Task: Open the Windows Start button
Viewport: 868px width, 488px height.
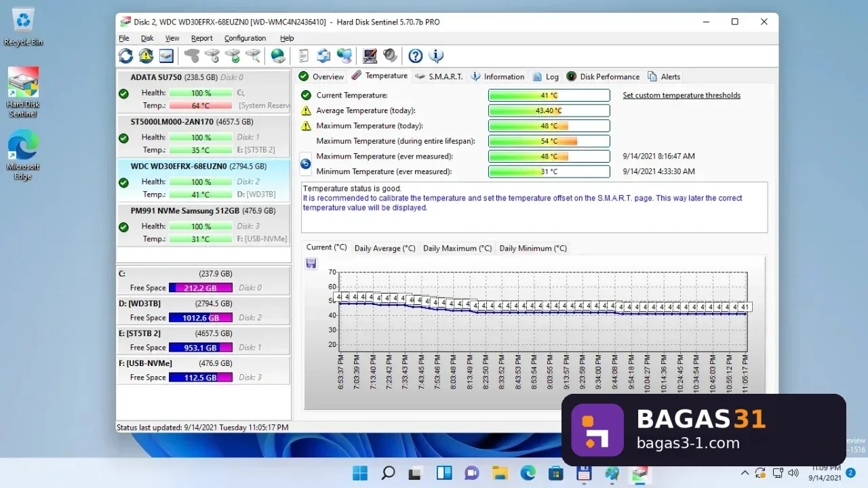Action: pos(360,472)
